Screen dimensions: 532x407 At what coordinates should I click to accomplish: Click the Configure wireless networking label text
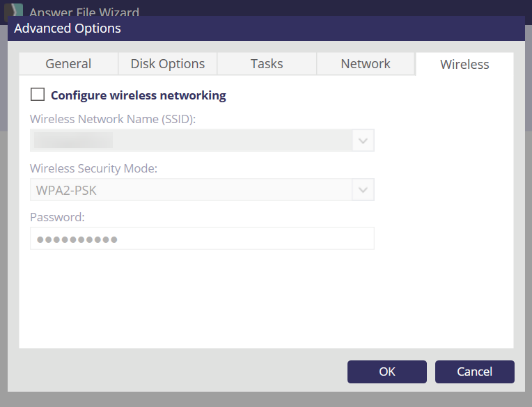click(139, 95)
